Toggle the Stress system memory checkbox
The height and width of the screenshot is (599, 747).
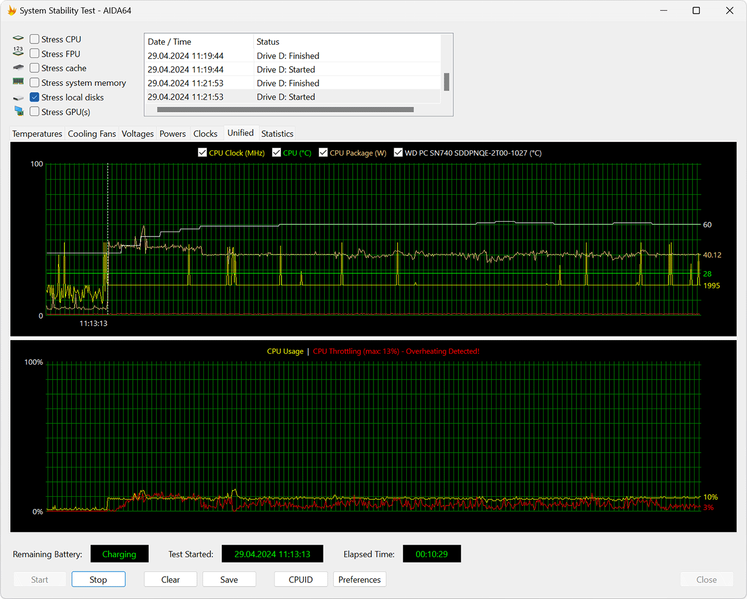pos(35,83)
